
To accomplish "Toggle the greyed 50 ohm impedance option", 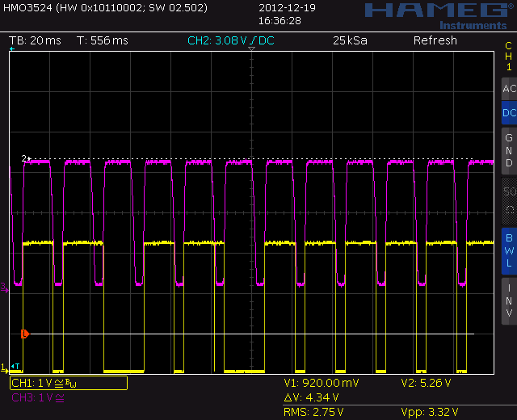I will (509, 201).
